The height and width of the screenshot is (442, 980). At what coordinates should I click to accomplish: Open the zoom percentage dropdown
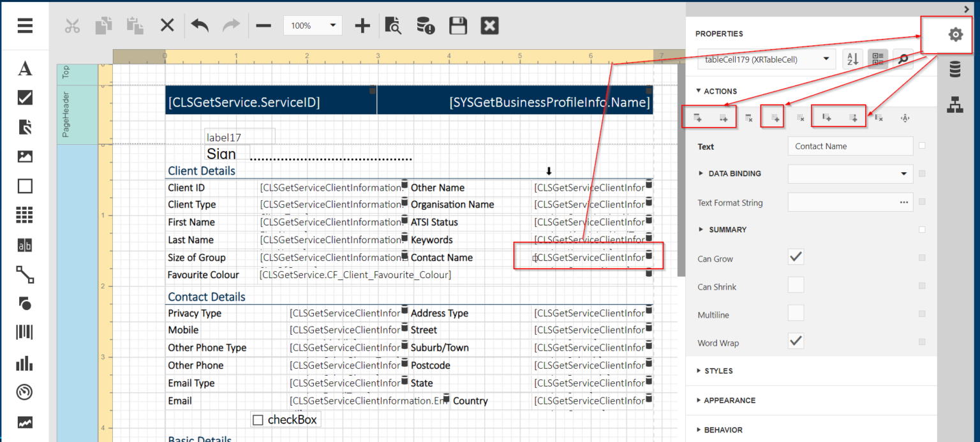[x=334, y=26]
